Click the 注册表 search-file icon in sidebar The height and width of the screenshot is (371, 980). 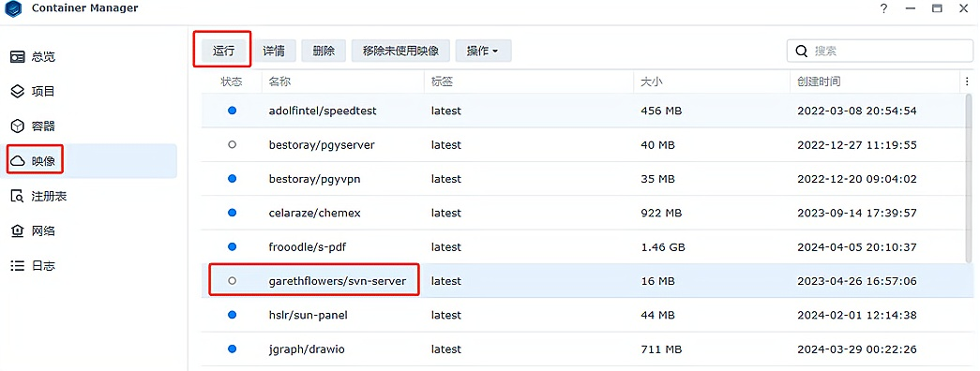pyautogui.click(x=18, y=196)
